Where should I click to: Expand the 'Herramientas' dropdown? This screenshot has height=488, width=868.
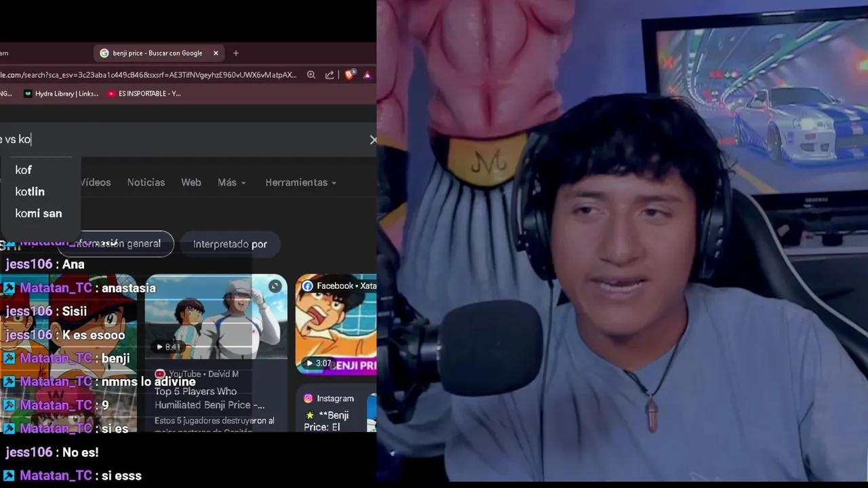[x=301, y=182]
